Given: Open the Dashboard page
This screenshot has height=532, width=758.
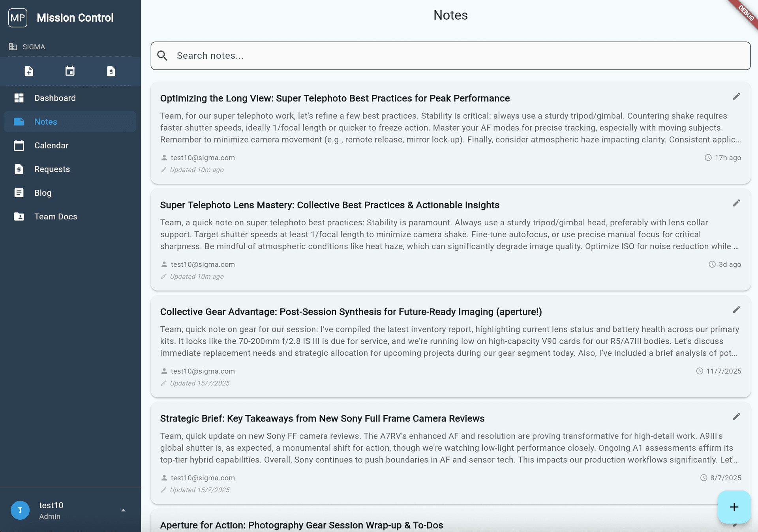Looking at the screenshot, I should (x=70, y=98).
